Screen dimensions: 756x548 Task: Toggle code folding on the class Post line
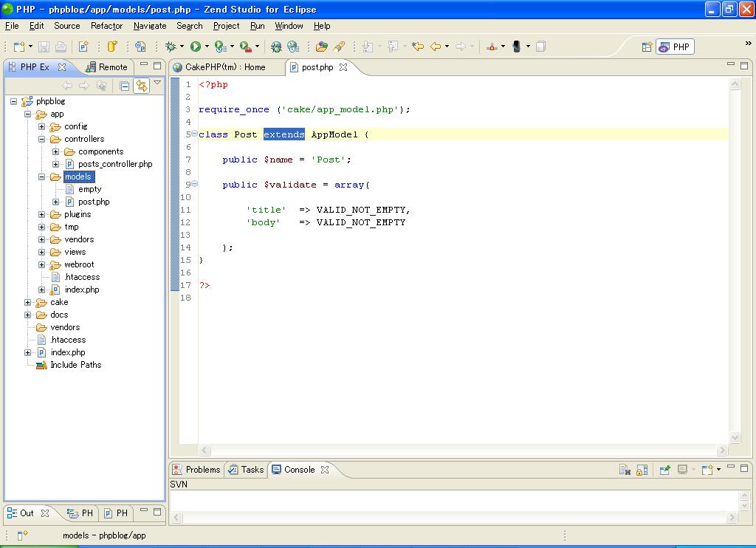(x=194, y=134)
